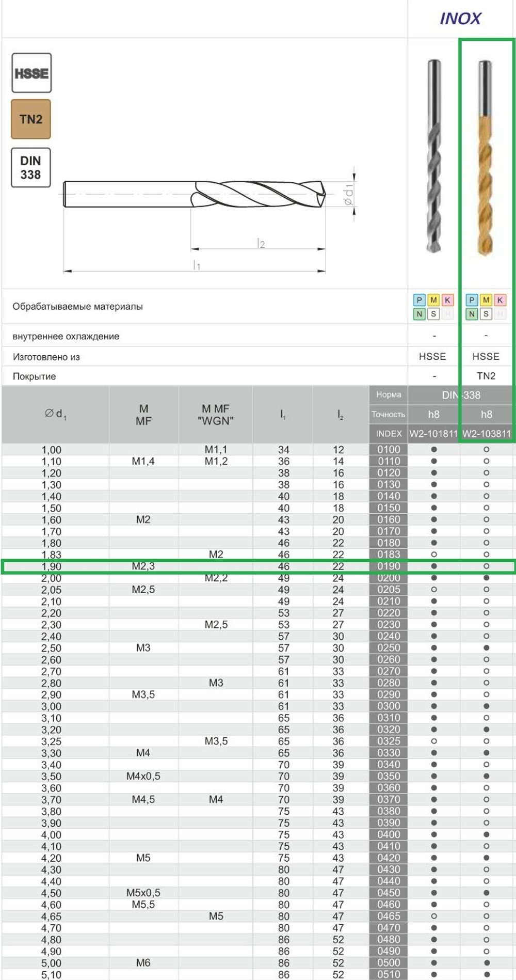Click the 'Изготовлено из' row label
The height and width of the screenshot is (980, 516).
point(46,357)
